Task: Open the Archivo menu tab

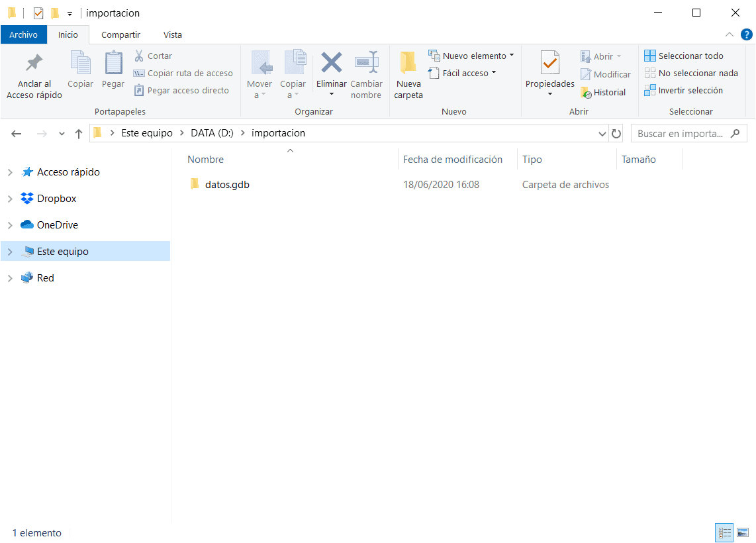Action: 23,34
